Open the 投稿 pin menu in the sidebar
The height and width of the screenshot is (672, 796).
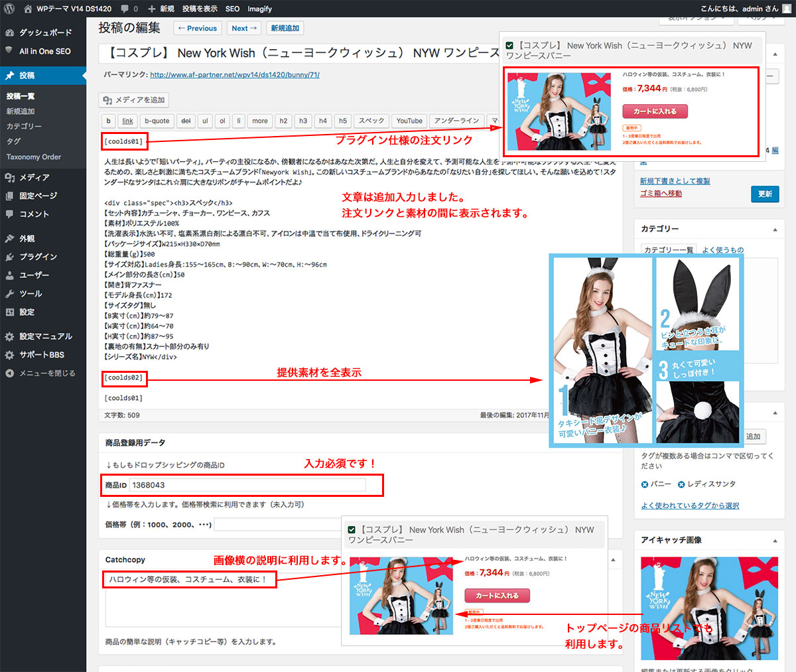43,76
